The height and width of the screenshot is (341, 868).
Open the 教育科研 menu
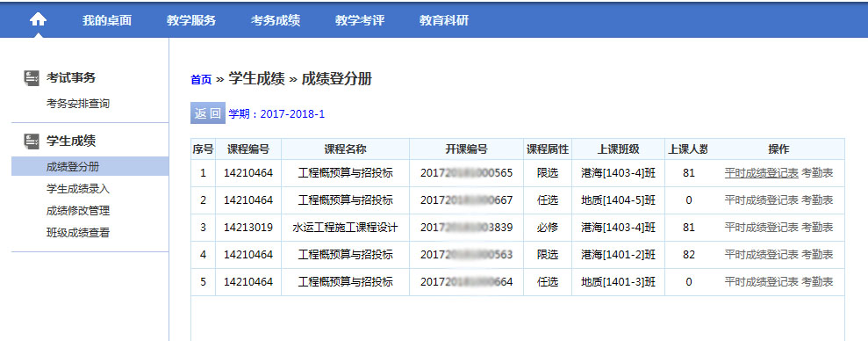[443, 20]
